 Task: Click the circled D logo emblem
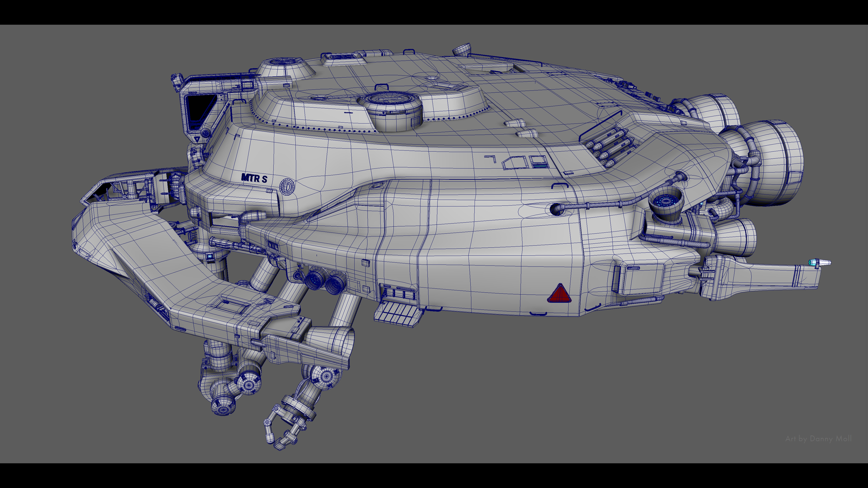coord(287,186)
